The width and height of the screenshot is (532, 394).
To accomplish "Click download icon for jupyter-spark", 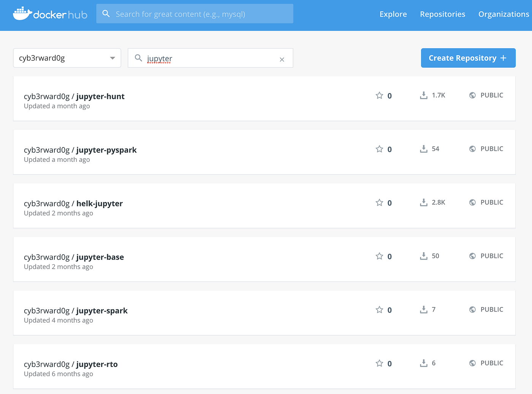I will [x=424, y=310].
